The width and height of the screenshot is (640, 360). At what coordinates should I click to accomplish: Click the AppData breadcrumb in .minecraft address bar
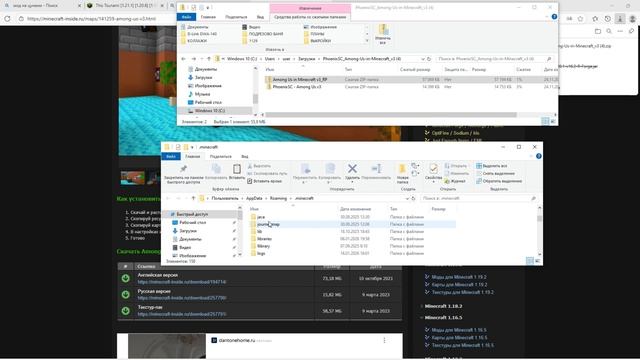click(x=254, y=198)
